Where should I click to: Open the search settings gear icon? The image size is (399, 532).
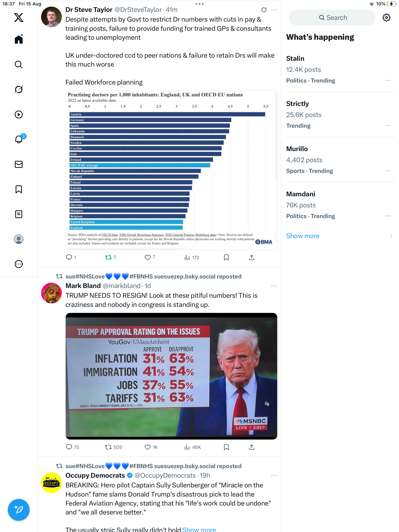[386, 18]
